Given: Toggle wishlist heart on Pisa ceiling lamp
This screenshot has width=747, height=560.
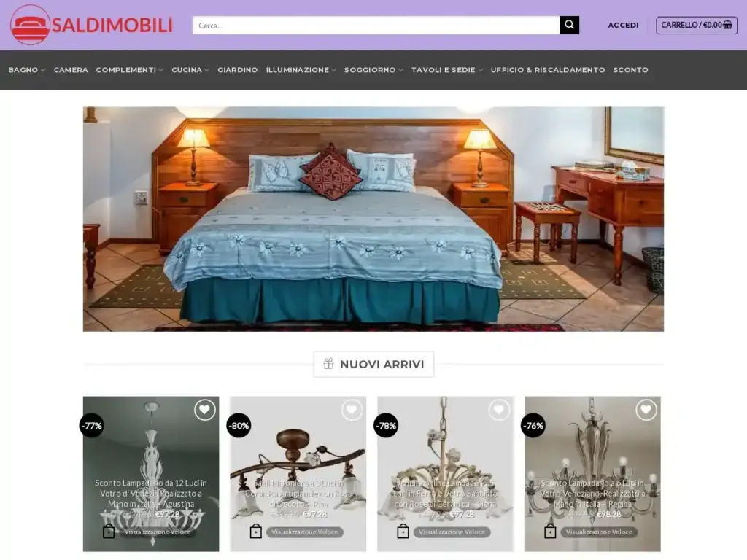Looking at the screenshot, I should point(352,410).
